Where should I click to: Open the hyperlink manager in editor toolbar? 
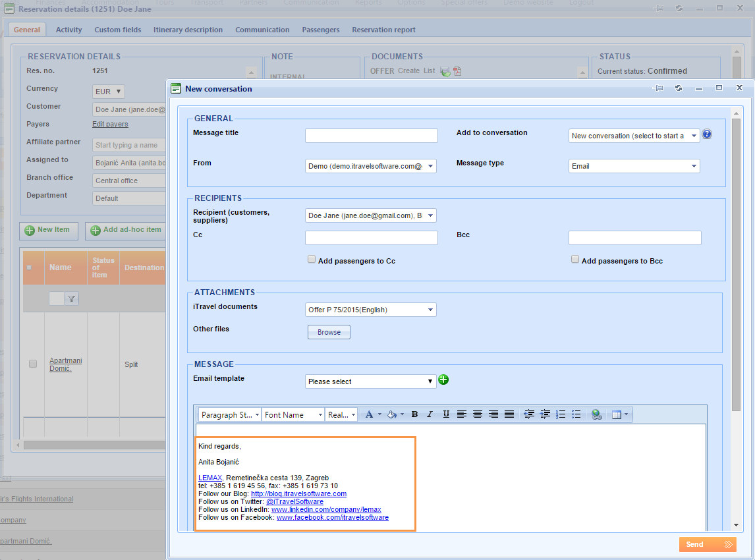597,414
